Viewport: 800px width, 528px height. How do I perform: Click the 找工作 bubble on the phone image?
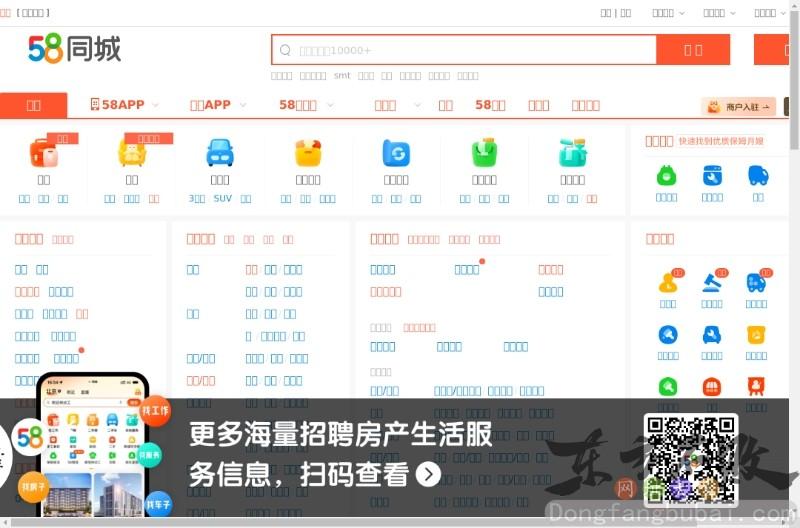(155, 411)
